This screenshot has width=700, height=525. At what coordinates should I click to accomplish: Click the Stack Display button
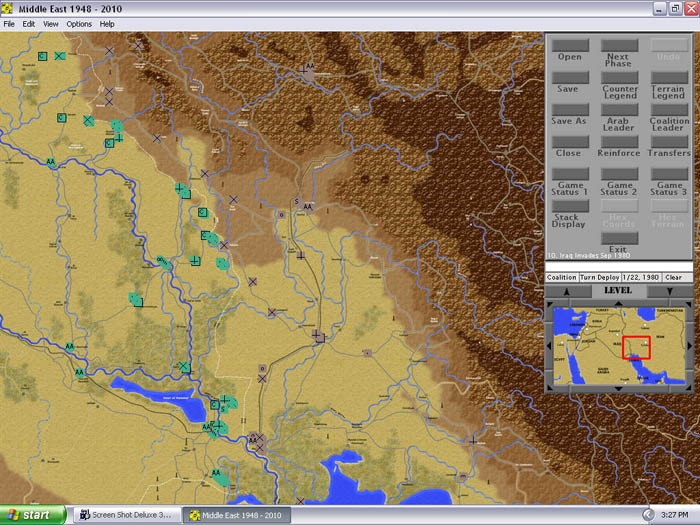coord(570,206)
